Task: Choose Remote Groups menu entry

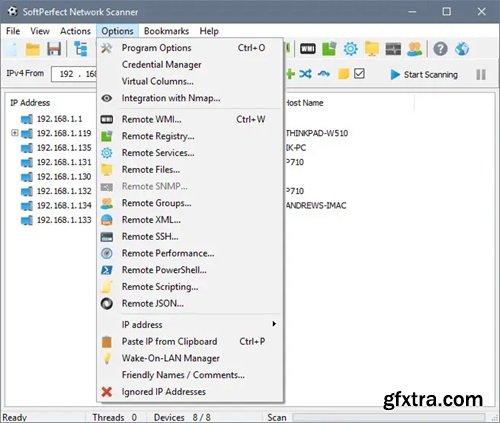Action: (x=190, y=203)
